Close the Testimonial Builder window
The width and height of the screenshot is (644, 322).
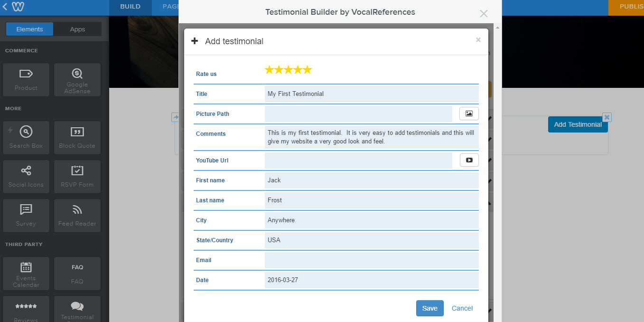484,13
